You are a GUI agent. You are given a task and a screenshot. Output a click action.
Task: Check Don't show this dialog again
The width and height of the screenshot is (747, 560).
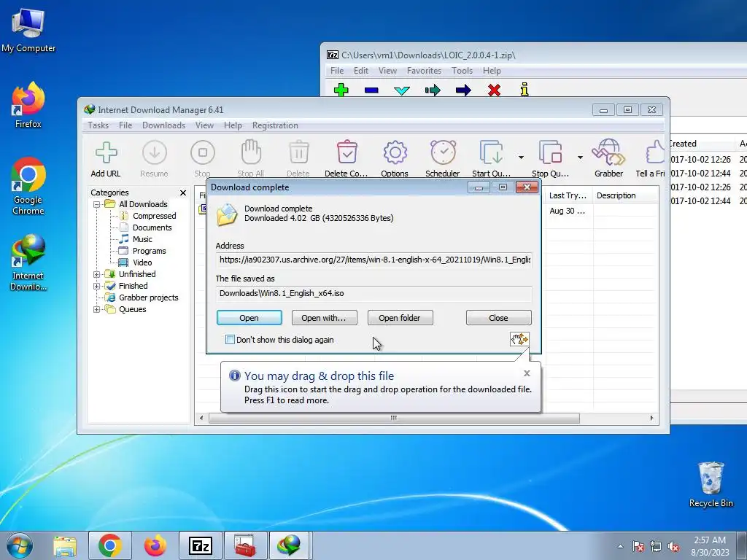230,340
